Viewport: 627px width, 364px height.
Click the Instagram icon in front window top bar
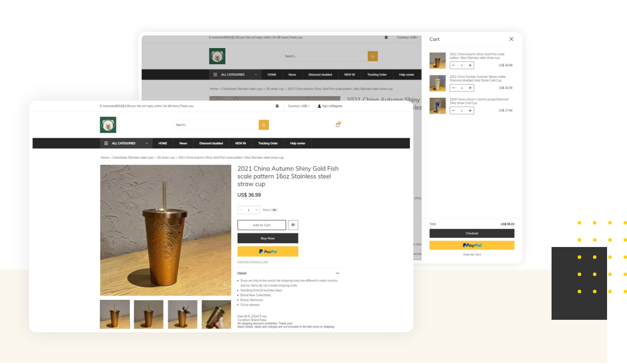[277, 106]
